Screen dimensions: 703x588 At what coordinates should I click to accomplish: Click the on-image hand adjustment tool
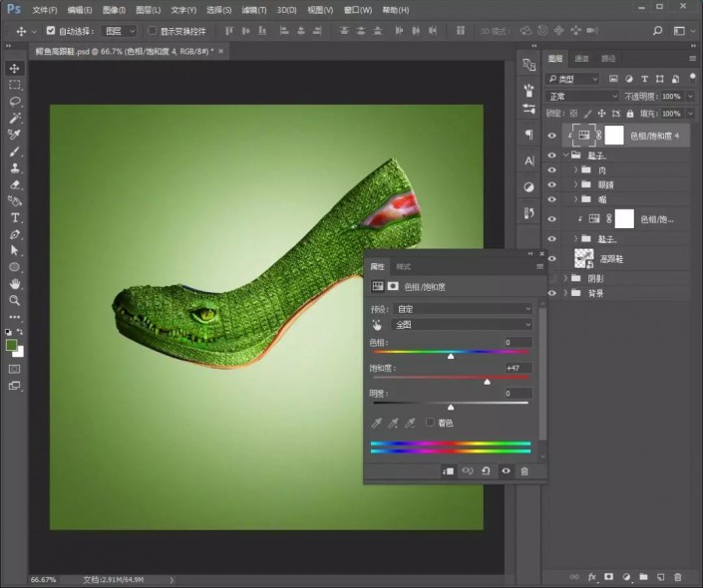(377, 325)
